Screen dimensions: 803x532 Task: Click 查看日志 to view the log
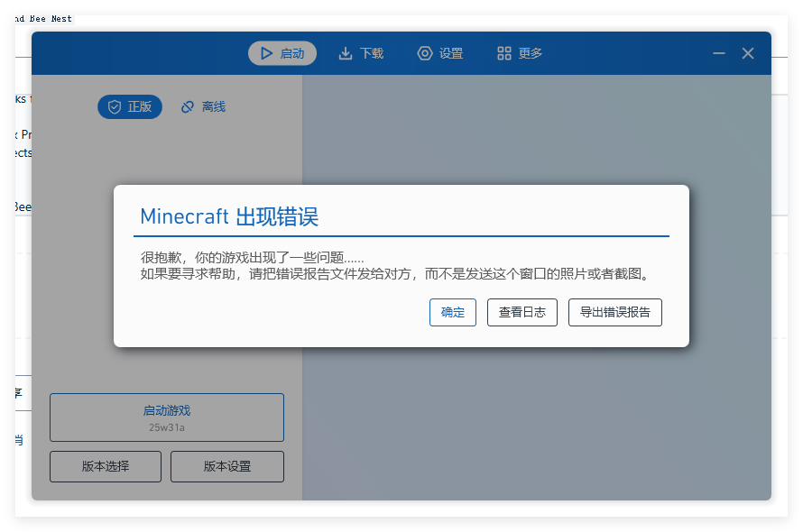point(522,312)
